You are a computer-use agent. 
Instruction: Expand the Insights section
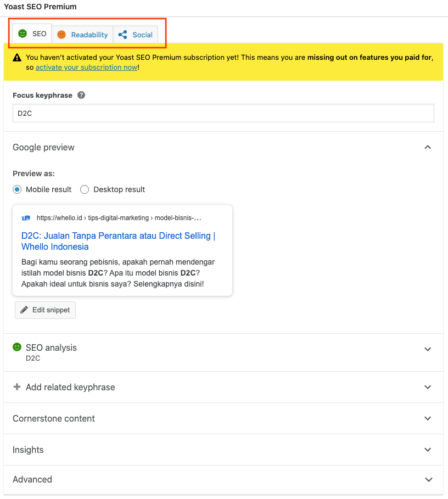point(428,450)
